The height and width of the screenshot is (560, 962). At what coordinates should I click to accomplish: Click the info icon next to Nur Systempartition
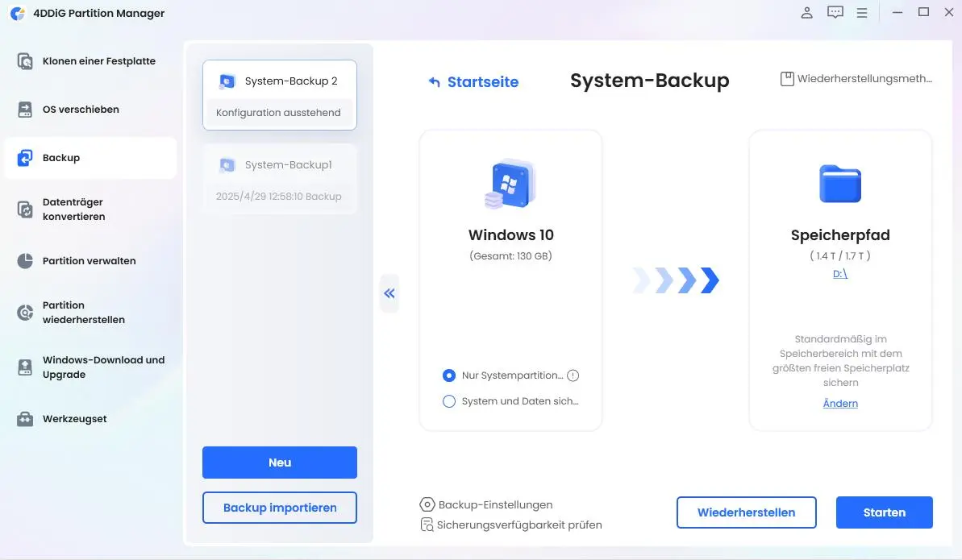pos(573,375)
